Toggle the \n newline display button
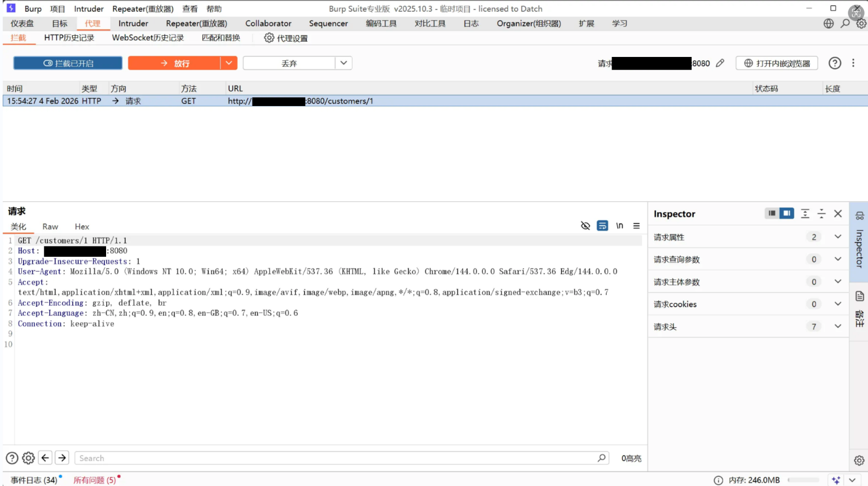Image resolution: width=868 pixels, height=486 pixels. click(x=619, y=226)
